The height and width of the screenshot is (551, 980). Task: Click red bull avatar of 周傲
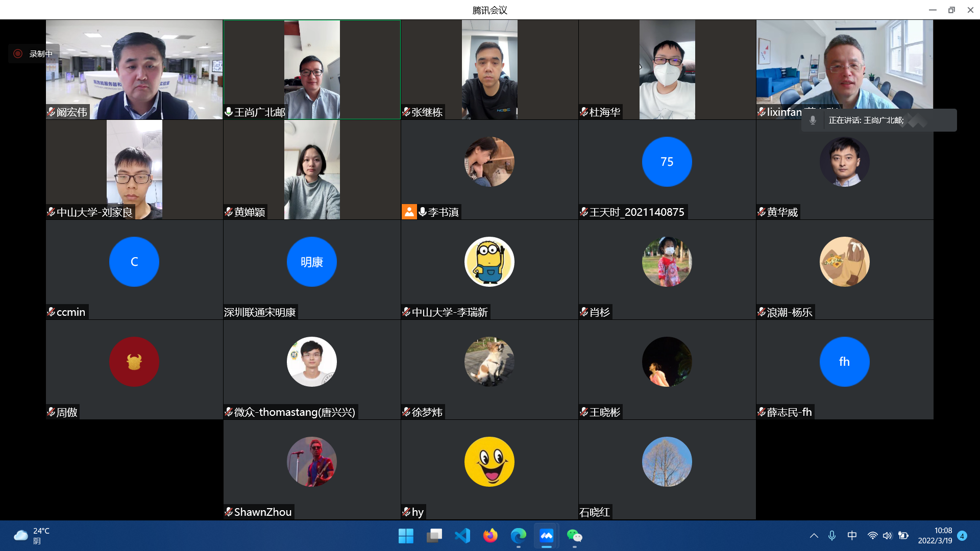pyautogui.click(x=134, y=362)
